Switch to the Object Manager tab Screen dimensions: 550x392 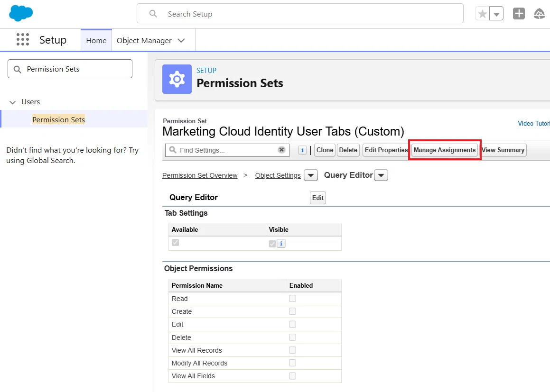[x=144, y=41]
